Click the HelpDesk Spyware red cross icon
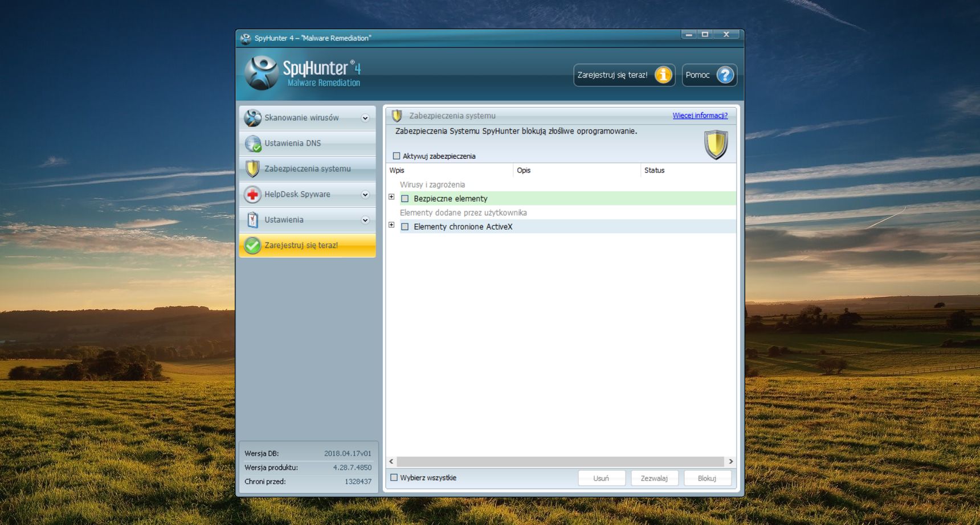This screenshot has height=525, width=980. (x=252, y=195)
